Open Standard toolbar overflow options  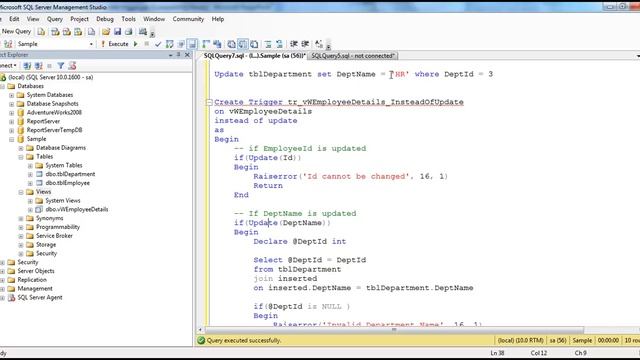click(152, 33)
